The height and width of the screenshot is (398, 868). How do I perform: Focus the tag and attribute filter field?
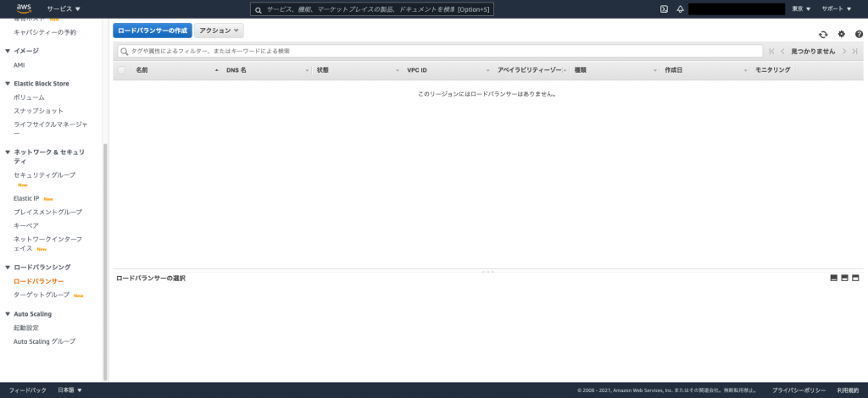(440, 51)
